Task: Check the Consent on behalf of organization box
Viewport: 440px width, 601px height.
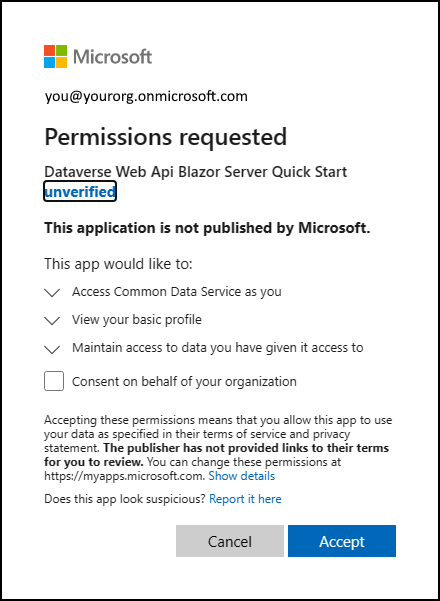Action: pyautogui.click(x=54, y=381)
